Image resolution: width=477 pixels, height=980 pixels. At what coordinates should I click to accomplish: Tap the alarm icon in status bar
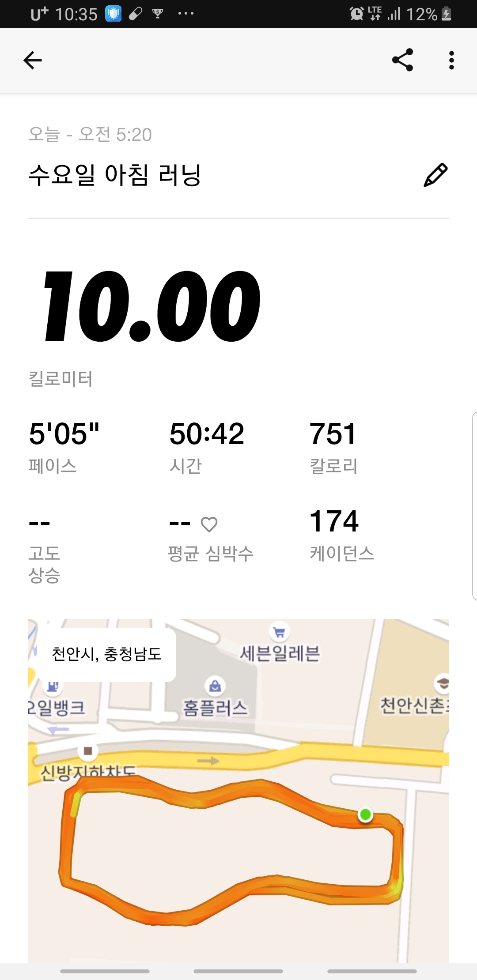click(x=356, y=14)
